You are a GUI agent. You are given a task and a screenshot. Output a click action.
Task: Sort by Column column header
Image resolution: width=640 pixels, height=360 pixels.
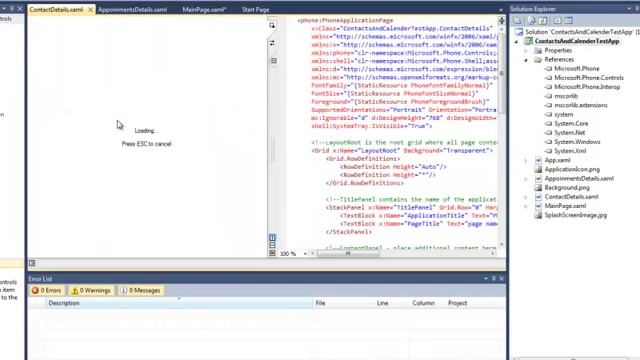[x=427, y=303]
